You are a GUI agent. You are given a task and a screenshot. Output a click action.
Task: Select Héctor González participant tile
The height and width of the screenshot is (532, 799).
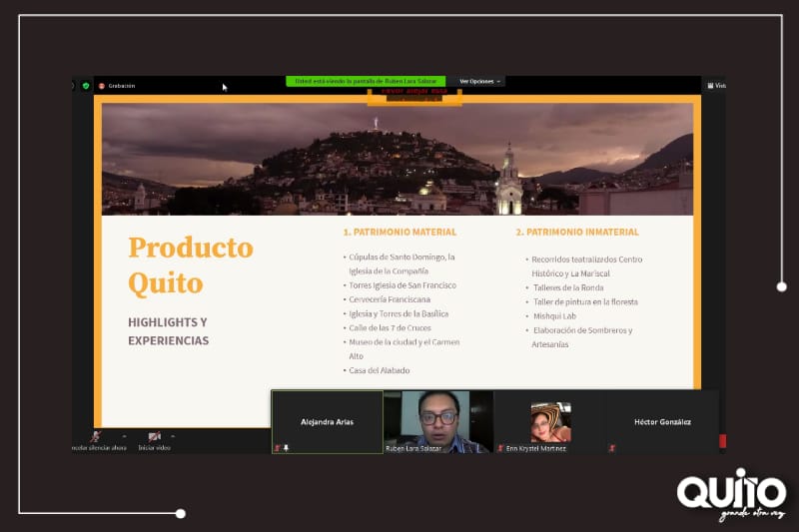click(x=662, y=420)
